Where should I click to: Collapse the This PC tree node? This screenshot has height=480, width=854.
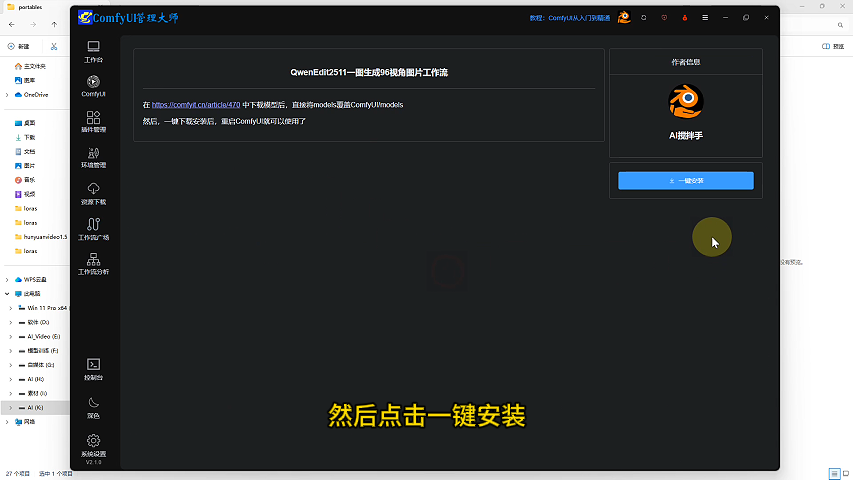click(x=7, y=294)
